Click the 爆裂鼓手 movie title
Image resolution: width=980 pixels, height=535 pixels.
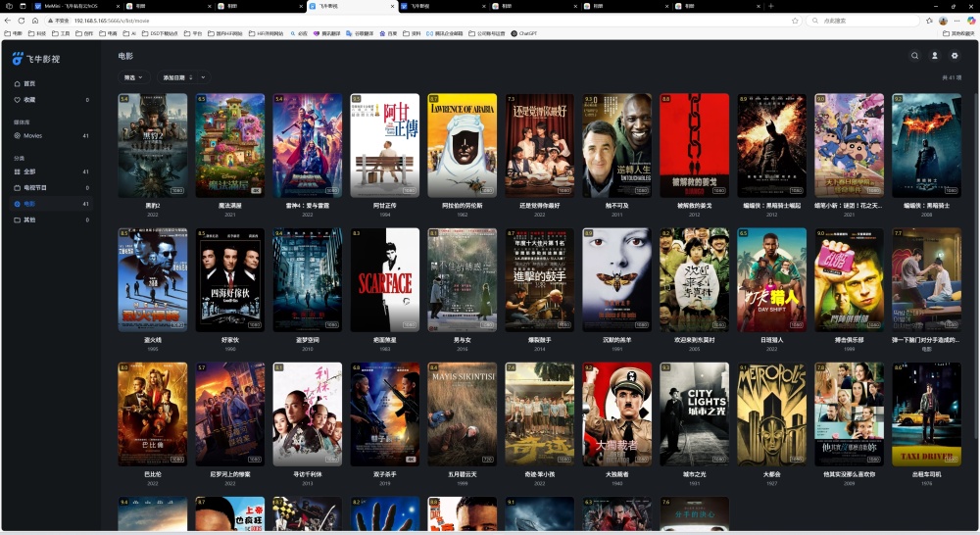(539, 340)
